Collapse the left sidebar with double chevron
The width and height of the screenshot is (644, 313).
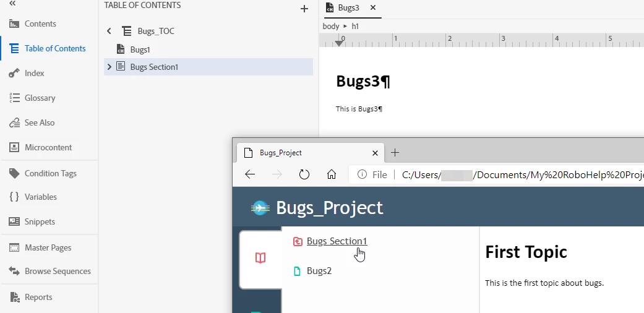pyautogui.click(x=12, y=3)
